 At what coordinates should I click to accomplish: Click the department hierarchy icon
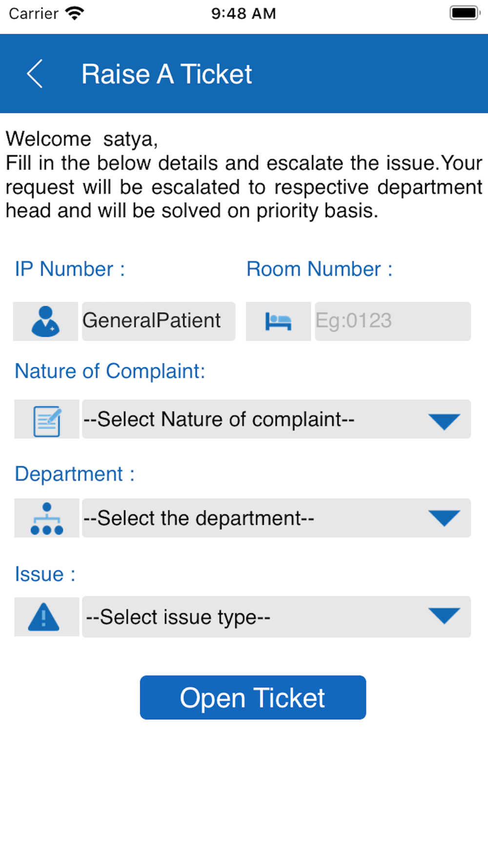coord(47,518)
